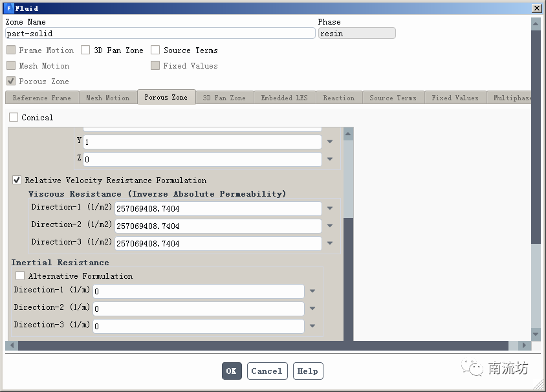Enable Alternative Formulation for inertial resistance

(20, 276)
